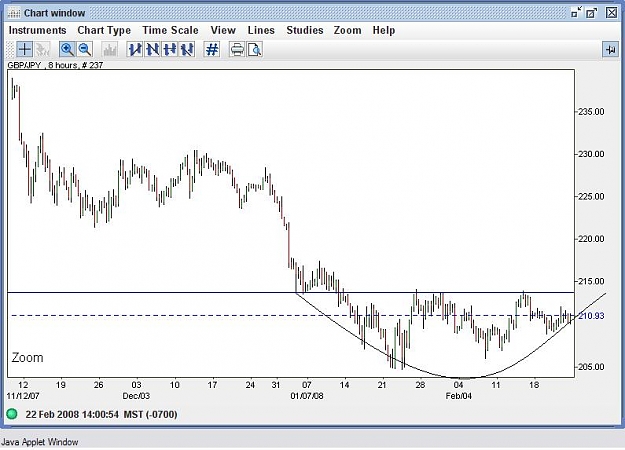The width and height of the screenshot is (625, 450).
Task: Click the 210.93 current price label
Action: pos(591,316)
